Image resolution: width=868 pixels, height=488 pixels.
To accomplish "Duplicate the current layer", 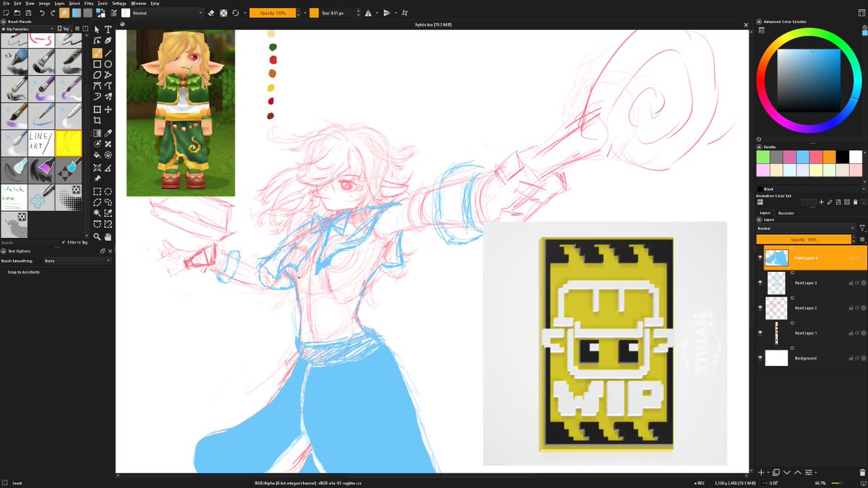I will 776,472.
